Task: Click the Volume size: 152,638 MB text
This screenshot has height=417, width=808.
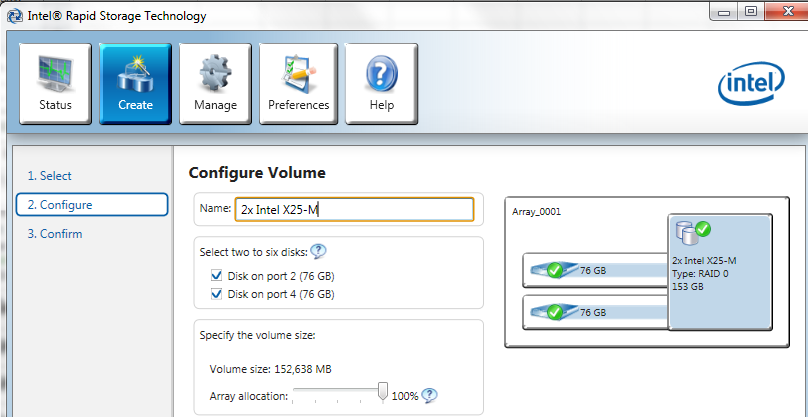Action: [x=271, y=370]
